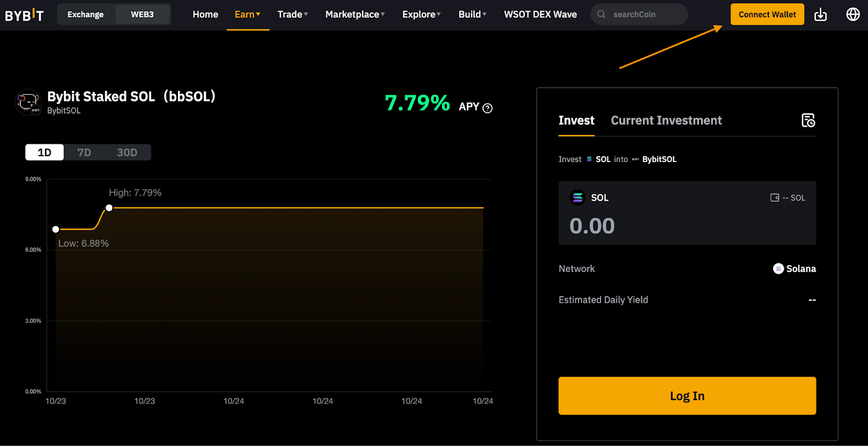This screenshot has height=446, width=868.
Task: Click the Bybit Staked SOL (bbSOL) title
Action: [x=131, y=96]
